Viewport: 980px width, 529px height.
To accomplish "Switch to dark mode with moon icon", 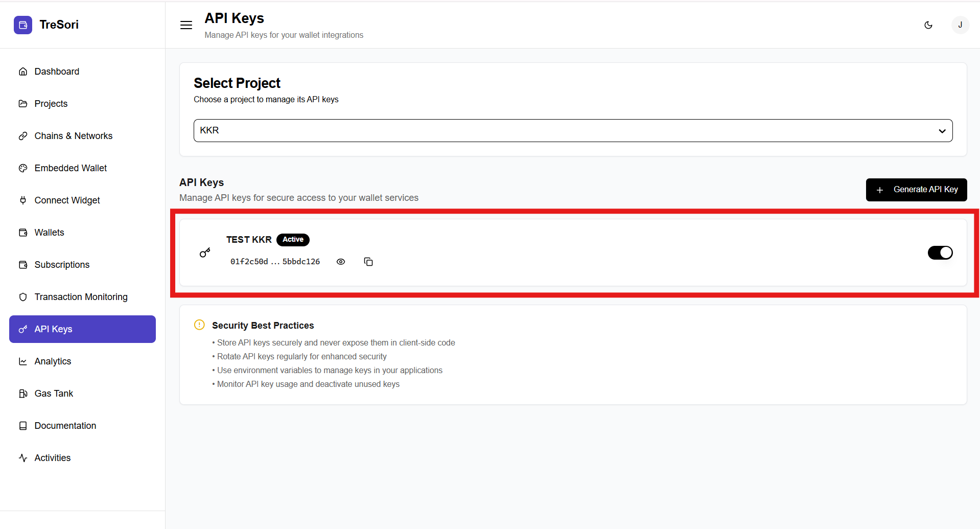I will [x=928, y=25].
